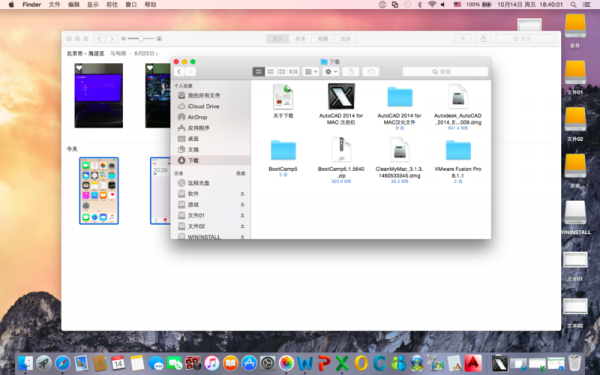Image resolution: width=600 pixels, height=375 pixels.
Task: Eject the 软件 volume in sidebar
Action: click(x=242, y=194)
